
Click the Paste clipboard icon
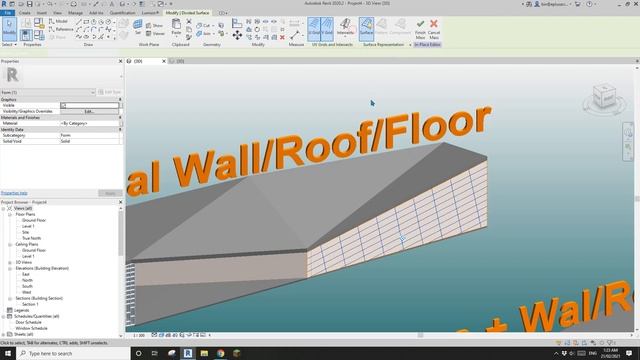(x=176, y=27)
